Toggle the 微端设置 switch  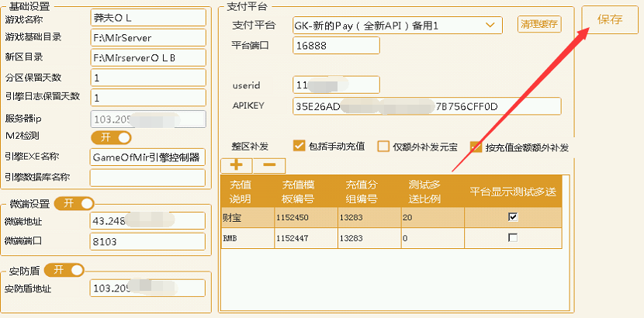74,203
